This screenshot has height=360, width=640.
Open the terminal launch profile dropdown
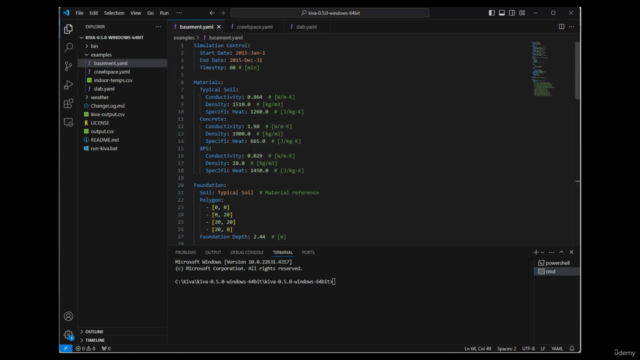pos(542,252)
